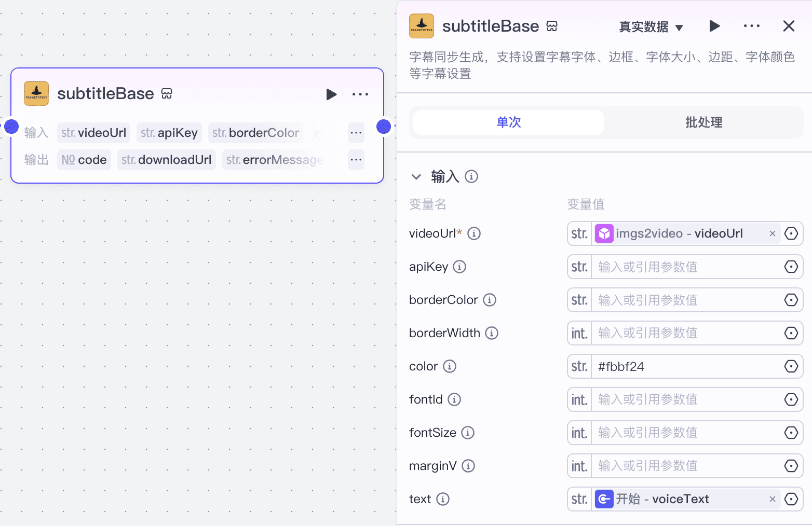Image resolution: width=812 pixels, height=526 pixels.
Task: Open variable picker for apiKey field
Action: pos(791,267)
